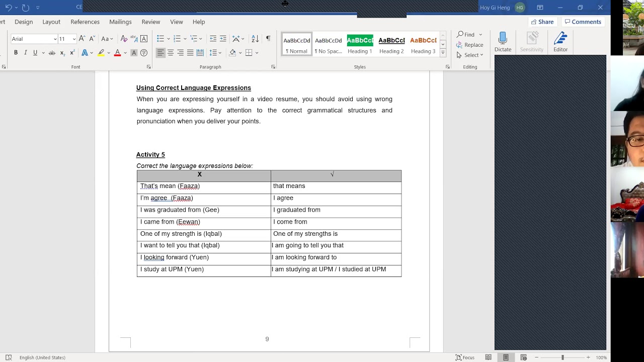Open Paragraph dialog launcher
Image resolution: width=644 pixels, height=362 pixels.
point(273,67)
